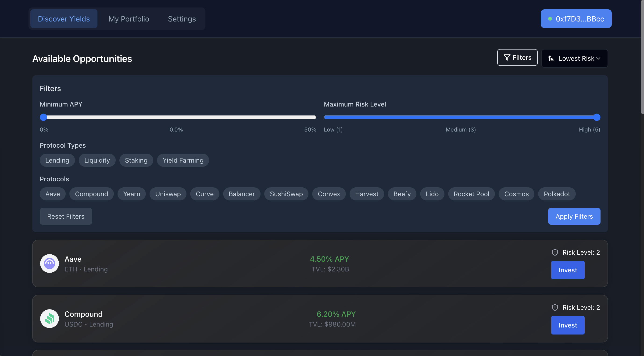Click the funnel icon in Filters button
The width and height of the screenshot is (644, 356).
507,57
